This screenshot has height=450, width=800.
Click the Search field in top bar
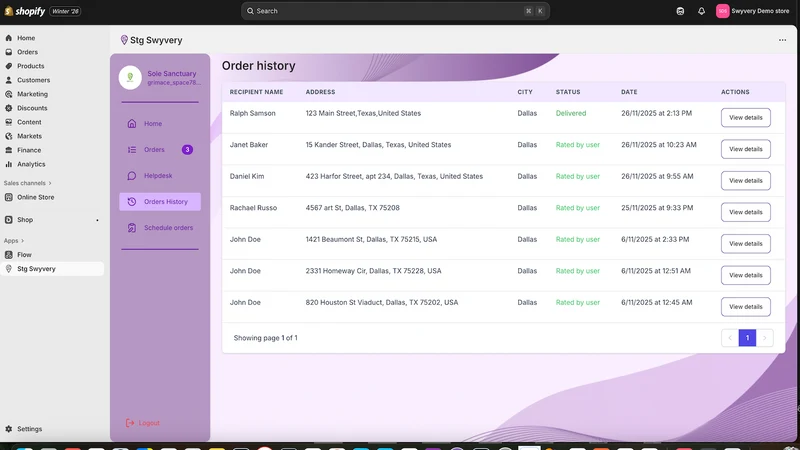click(x=395, y=11)
